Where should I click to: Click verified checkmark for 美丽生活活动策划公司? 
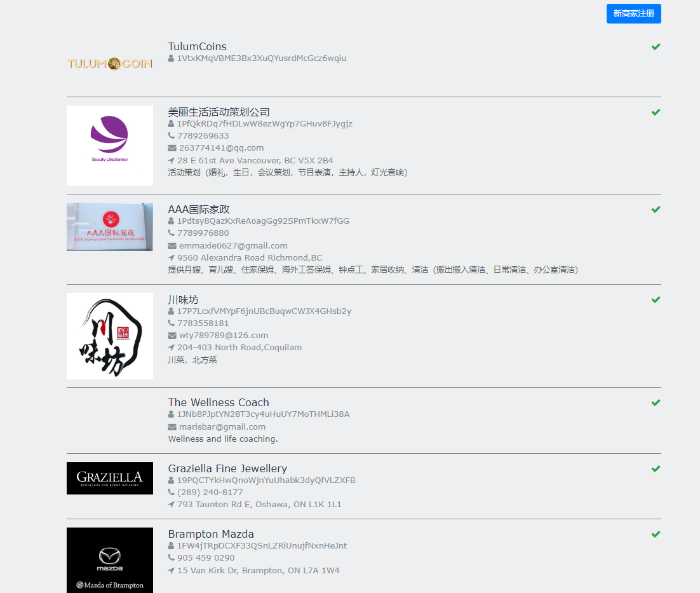656,112
